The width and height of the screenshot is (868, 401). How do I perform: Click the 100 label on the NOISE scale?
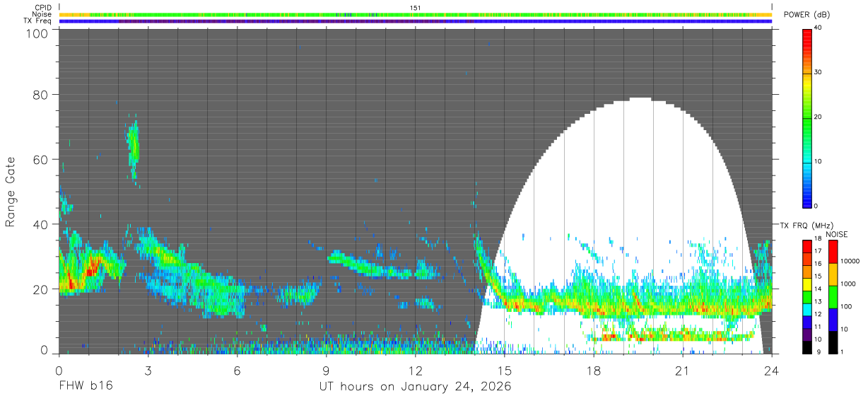point(845,306)
